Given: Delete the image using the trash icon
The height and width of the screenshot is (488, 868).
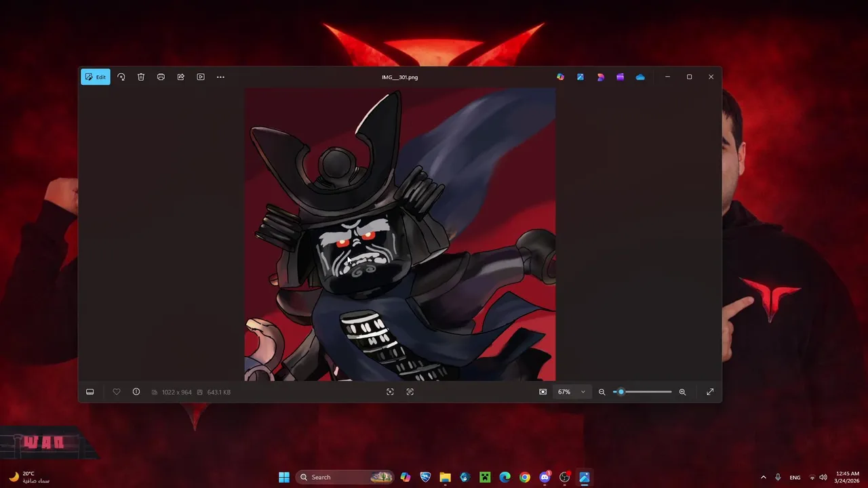Looking at the screenshot, I should (x=141, y=77).
